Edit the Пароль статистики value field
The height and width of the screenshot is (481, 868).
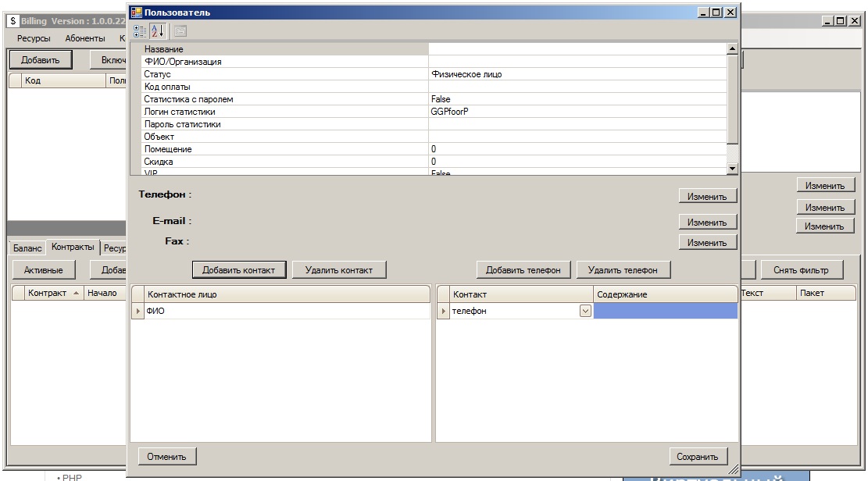click(577, 124)
